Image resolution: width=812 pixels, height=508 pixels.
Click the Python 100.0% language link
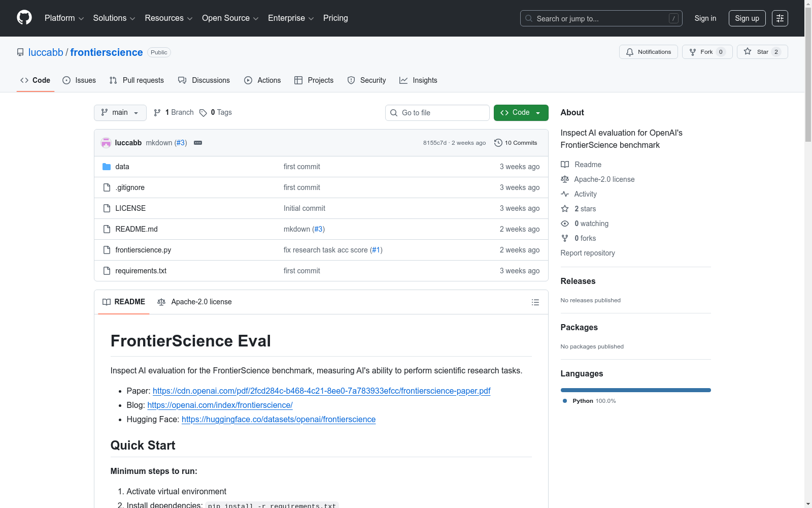[x=589, y=401]
